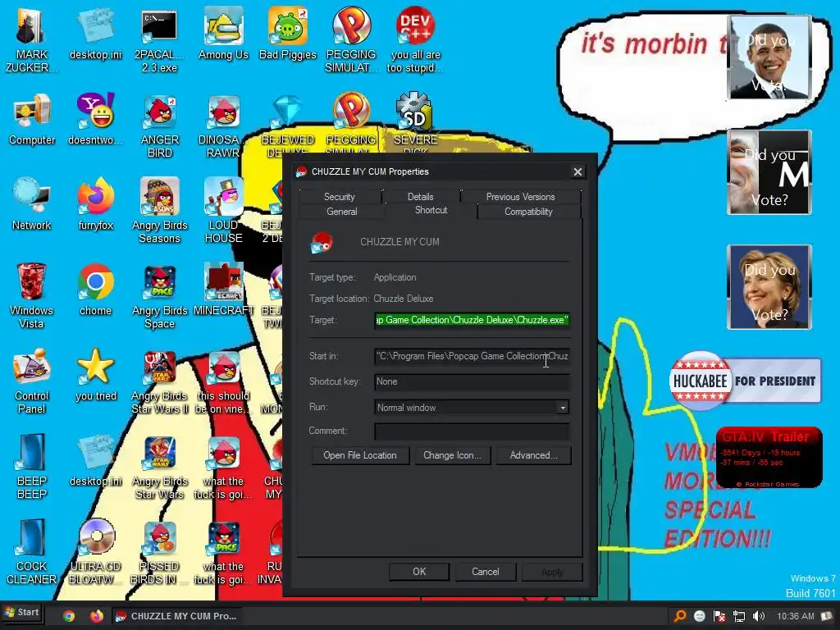Click CHUZZLE MY CUM Pro... taskbar button
The width and height of the screenshot is (840, 630).
[x=176, y=616]
